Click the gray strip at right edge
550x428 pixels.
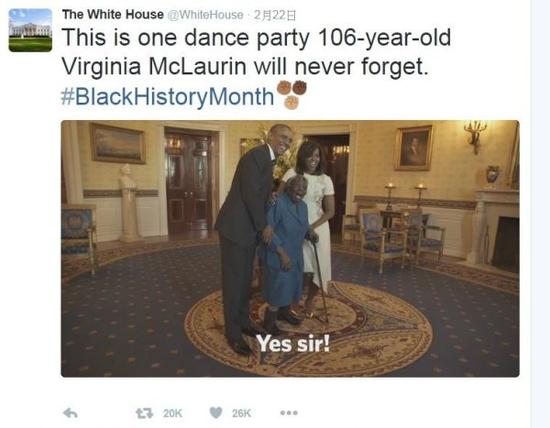click(x=541, y=214)
